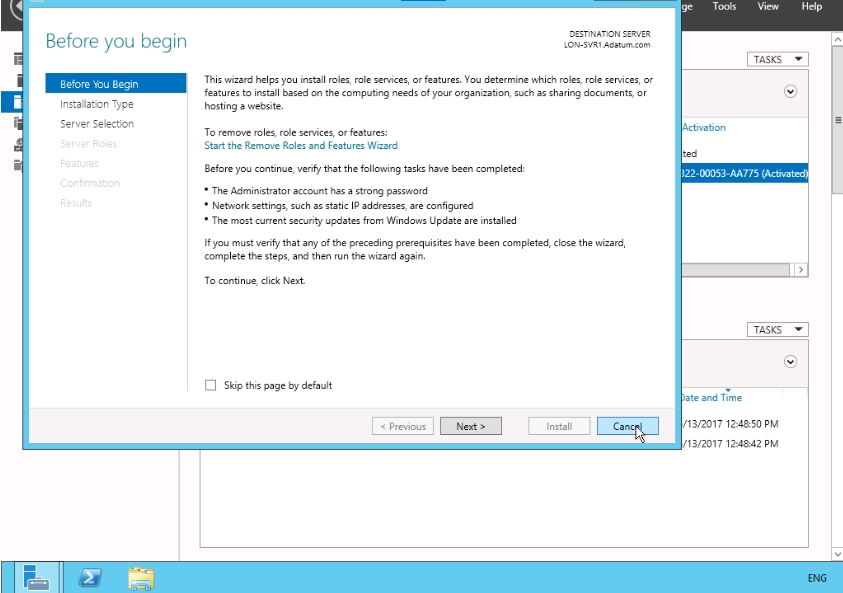Go to Server Selection step

(96, 124)
